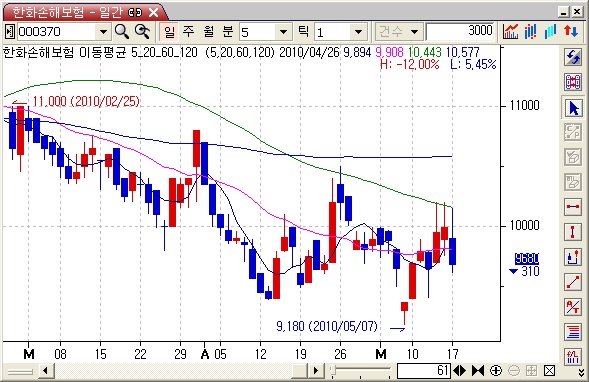Expand the tick interval dropdown showing 1
This screenshot has width=589, height=382.
(359, 32)
